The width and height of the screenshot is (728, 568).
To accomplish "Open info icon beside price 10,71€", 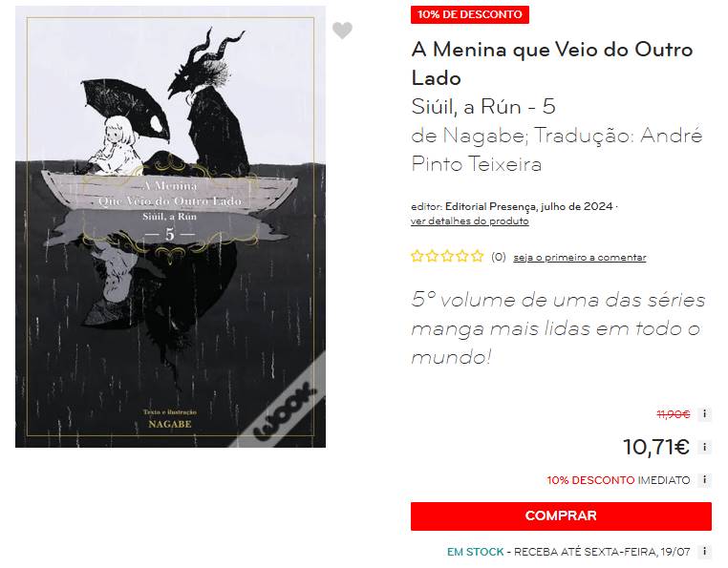I will point(704,447).
